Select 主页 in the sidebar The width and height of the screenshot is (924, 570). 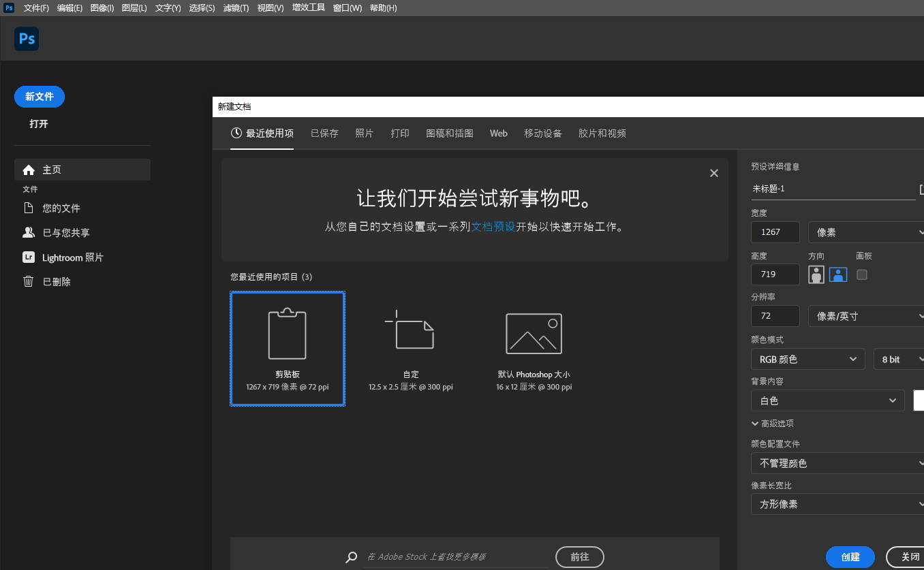click(82, 170)
